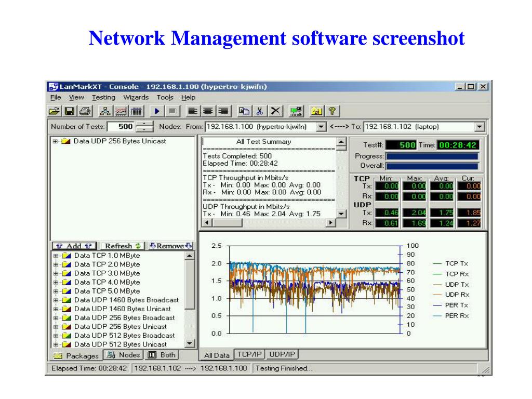
Task: Click the align center toolbar icon
Action: tap(208, 111)
